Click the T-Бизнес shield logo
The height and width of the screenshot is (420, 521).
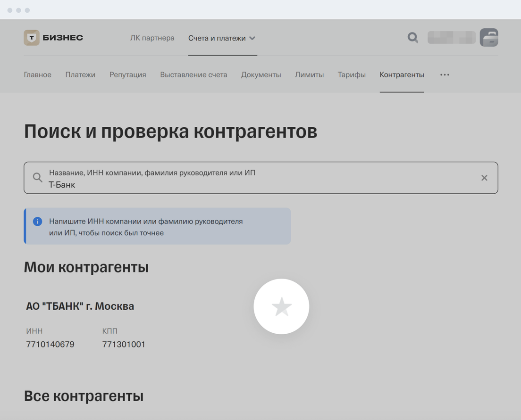tap(32, 38)
